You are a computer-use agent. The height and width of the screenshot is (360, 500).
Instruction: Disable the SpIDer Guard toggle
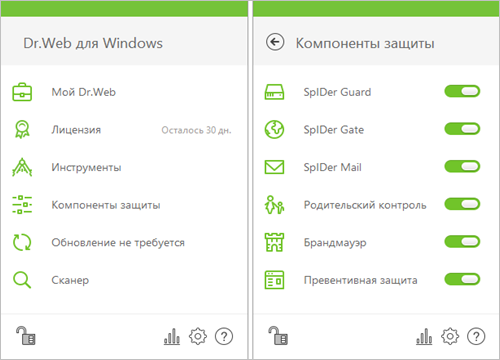pos(462,91)
